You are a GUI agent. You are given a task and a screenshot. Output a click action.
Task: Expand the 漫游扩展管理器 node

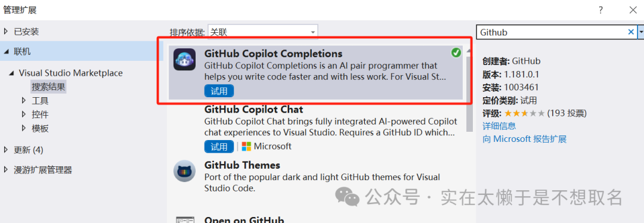[6, 169]
